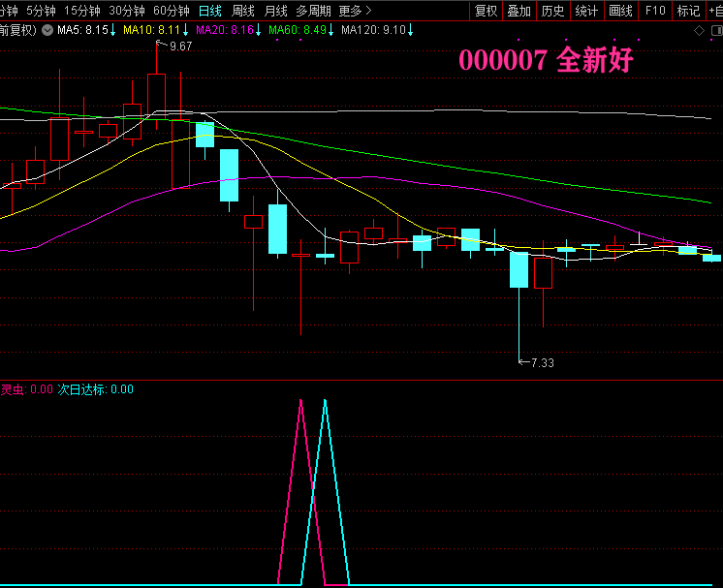The image size is (723, 588).
Task: Click the MA120: 9.10 indicator label
Action: point(377,30)
